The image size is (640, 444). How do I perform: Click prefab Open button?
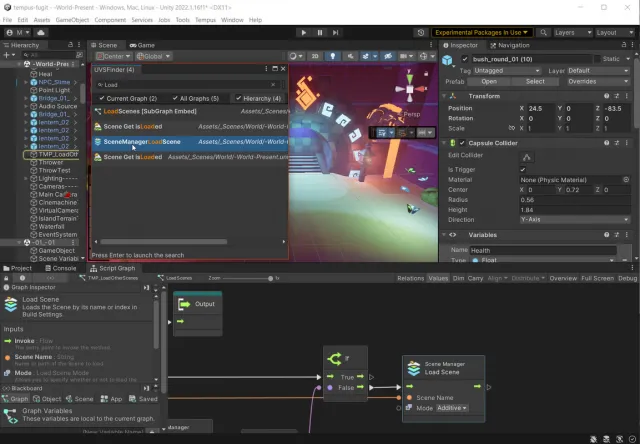click(489, 82)
